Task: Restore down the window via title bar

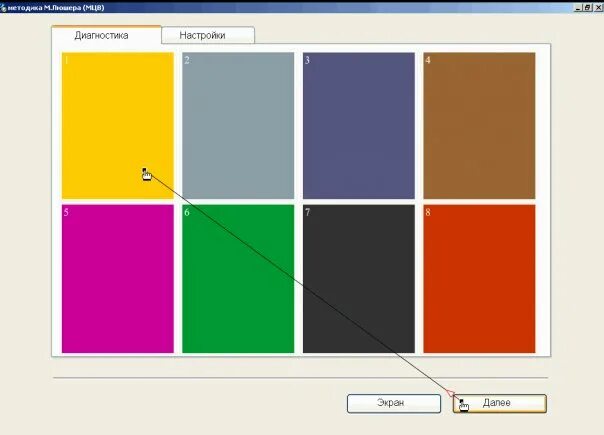Action: 588,7
